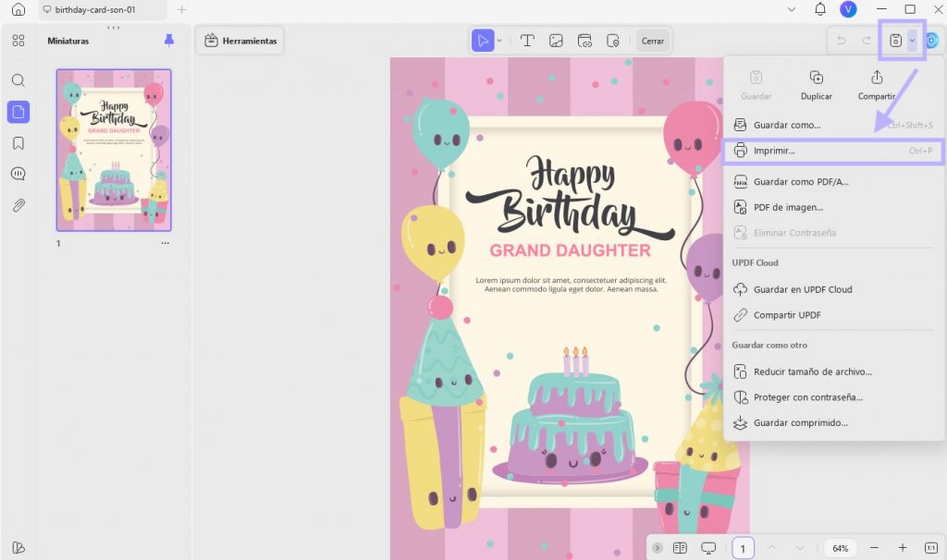Click the Cerrar button

click(652, 41)
